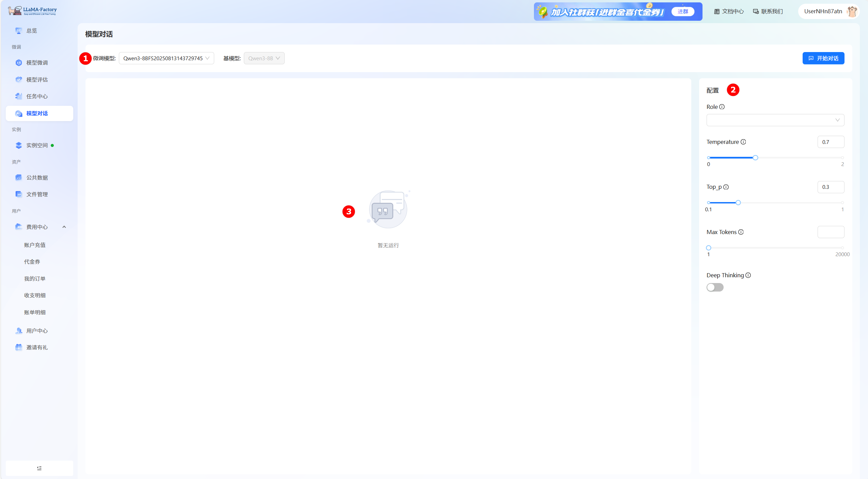Click the Max Tokens input field
This screenshot has width=868, height=479.
[831, 232]
